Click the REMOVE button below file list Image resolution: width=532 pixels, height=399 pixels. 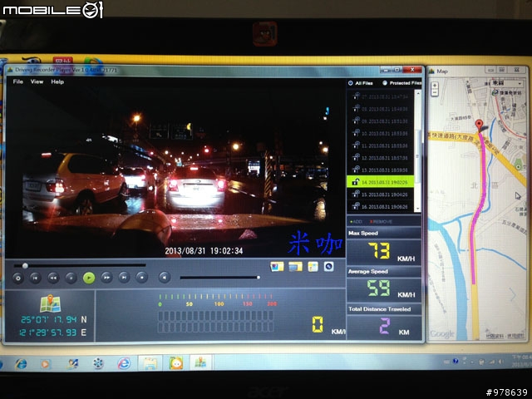pos(381,222)
